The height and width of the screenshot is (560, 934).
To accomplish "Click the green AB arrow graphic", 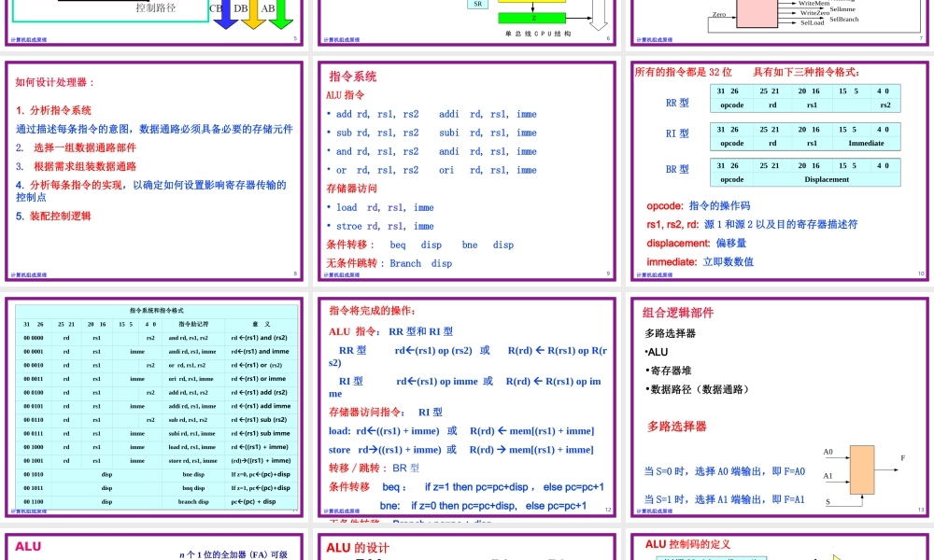I will 280,15.
